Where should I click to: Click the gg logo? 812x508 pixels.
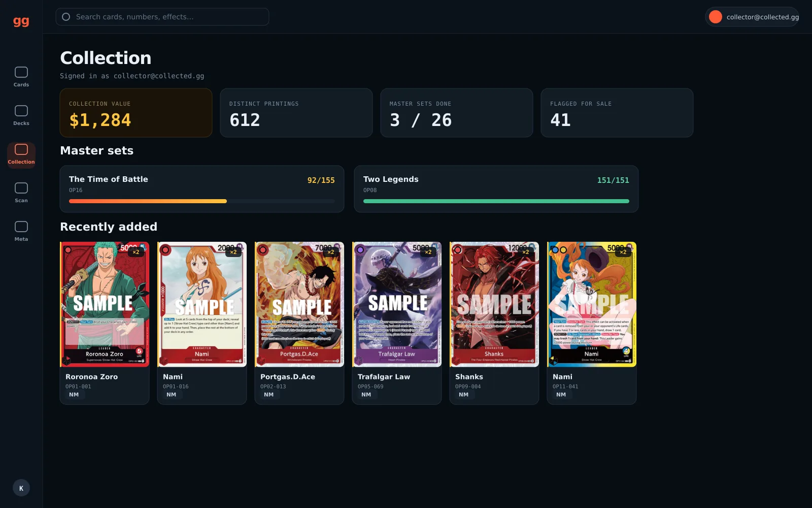[x=21, y=21]
